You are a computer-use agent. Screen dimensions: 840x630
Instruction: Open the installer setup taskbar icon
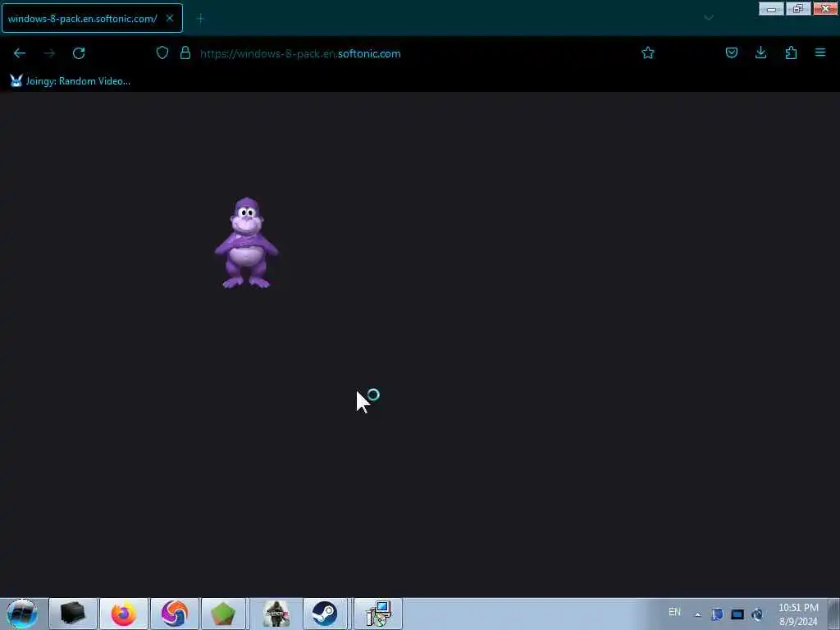coord(378,614)
